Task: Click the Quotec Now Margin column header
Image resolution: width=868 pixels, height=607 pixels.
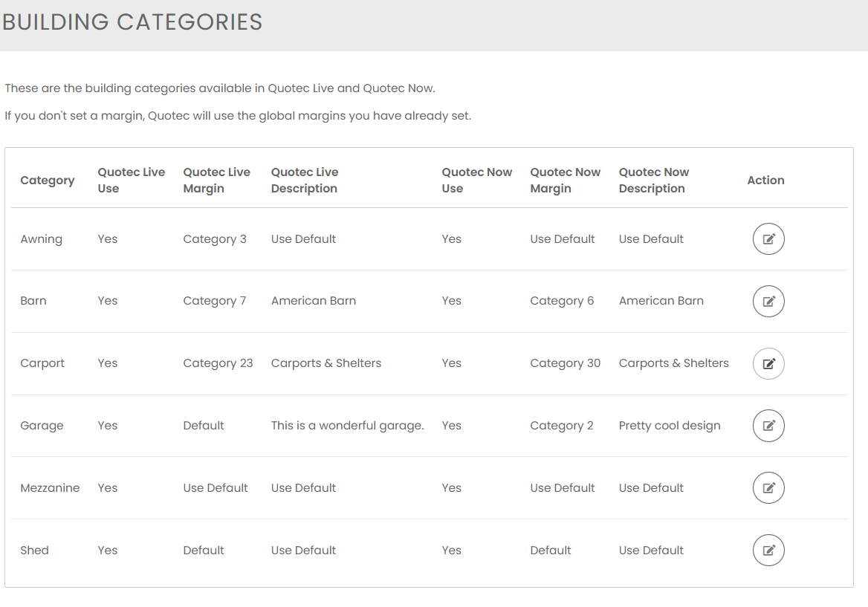Action: click(x=565, y=181)
